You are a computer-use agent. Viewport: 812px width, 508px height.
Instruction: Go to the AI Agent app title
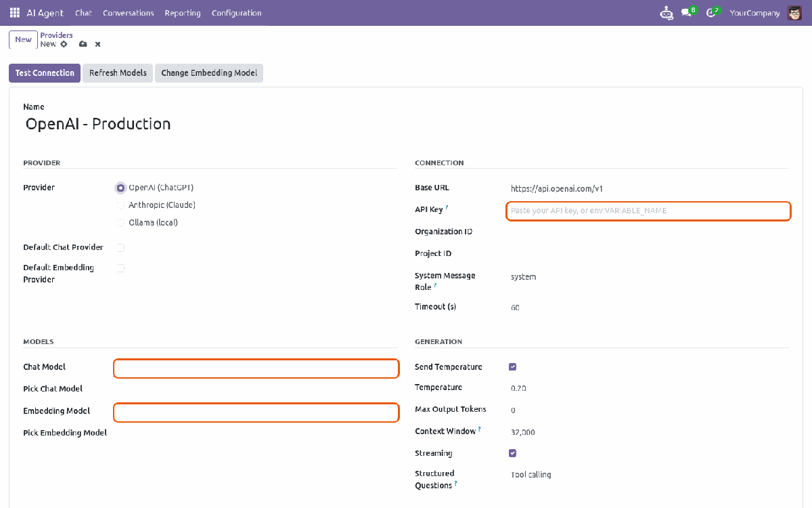coord(45,13)
